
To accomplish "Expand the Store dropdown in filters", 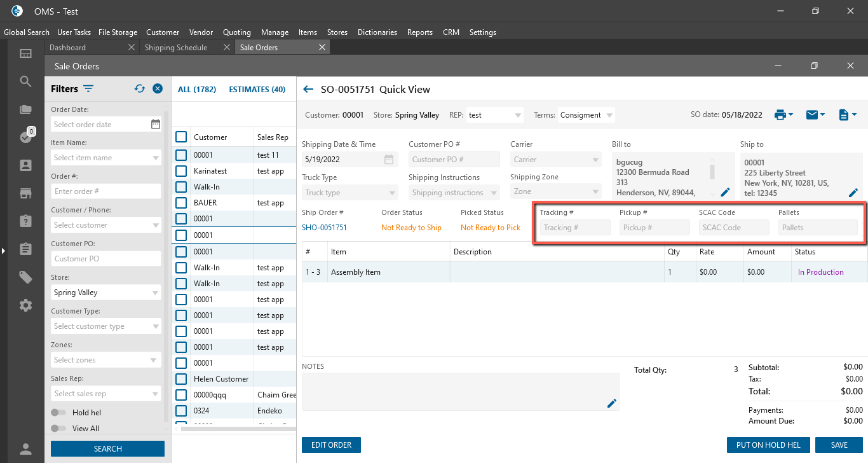I will (x=155, y=293).
